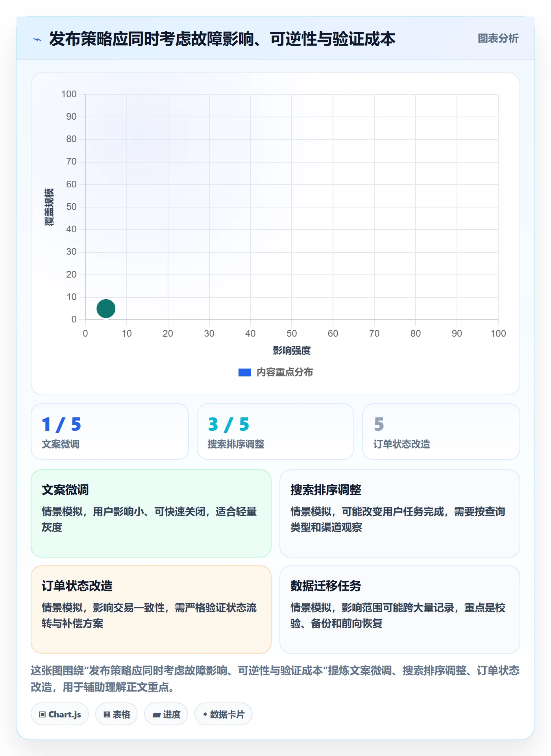The height and width of the screenshot is (756, 551).
Task: Select the gray 5 stat value
Action: coord(379,424)
